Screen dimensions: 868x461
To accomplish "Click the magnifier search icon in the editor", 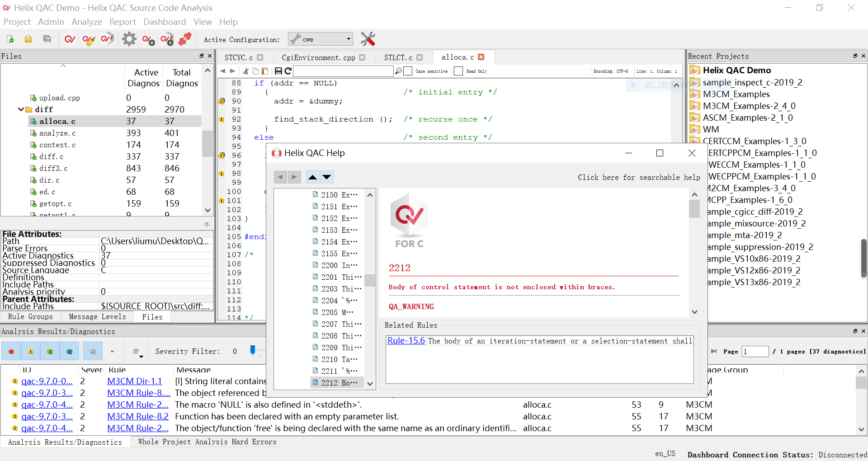I will (x=398, y=71).
